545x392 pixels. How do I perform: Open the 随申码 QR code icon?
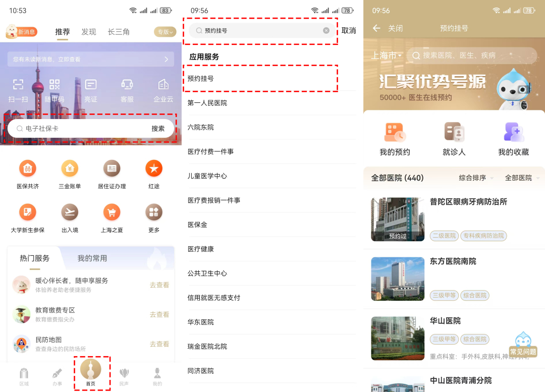click(x=54, y=84)
